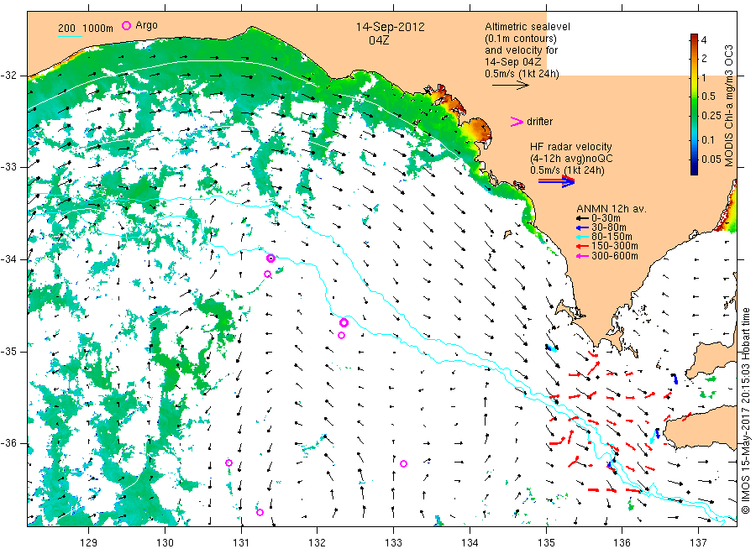Click the 'ANMN 12h av.' legend heading
The width and height of the screenshot is (756, 554).
click(611, 209)
